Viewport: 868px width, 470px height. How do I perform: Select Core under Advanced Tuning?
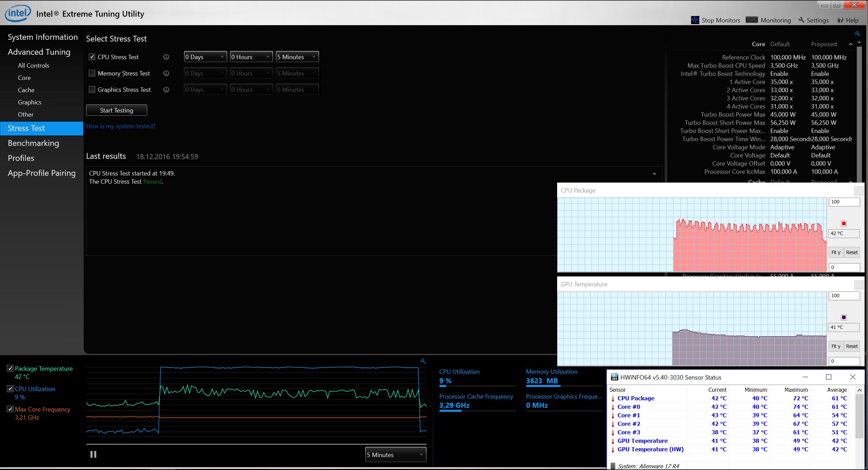tap(24, 78)
